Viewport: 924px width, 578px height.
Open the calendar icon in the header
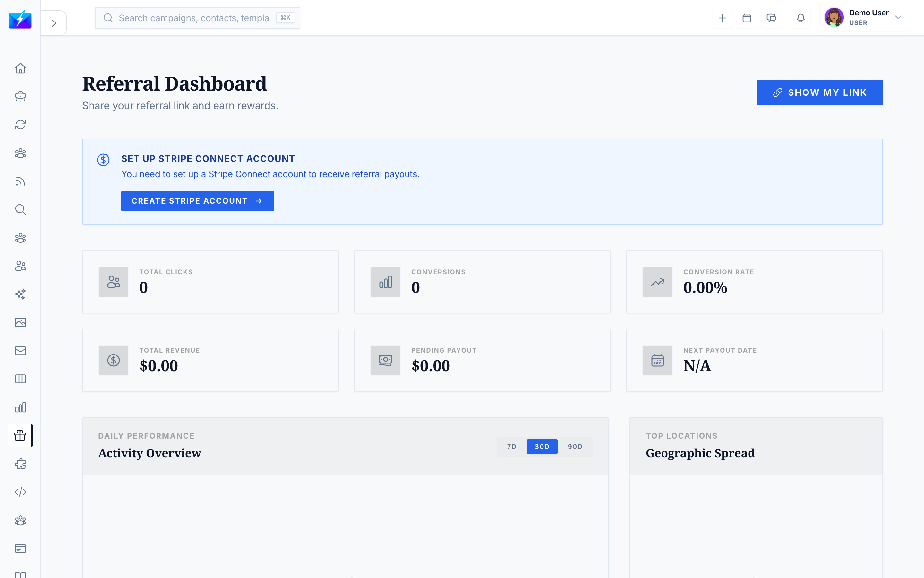tap(747, 18)
